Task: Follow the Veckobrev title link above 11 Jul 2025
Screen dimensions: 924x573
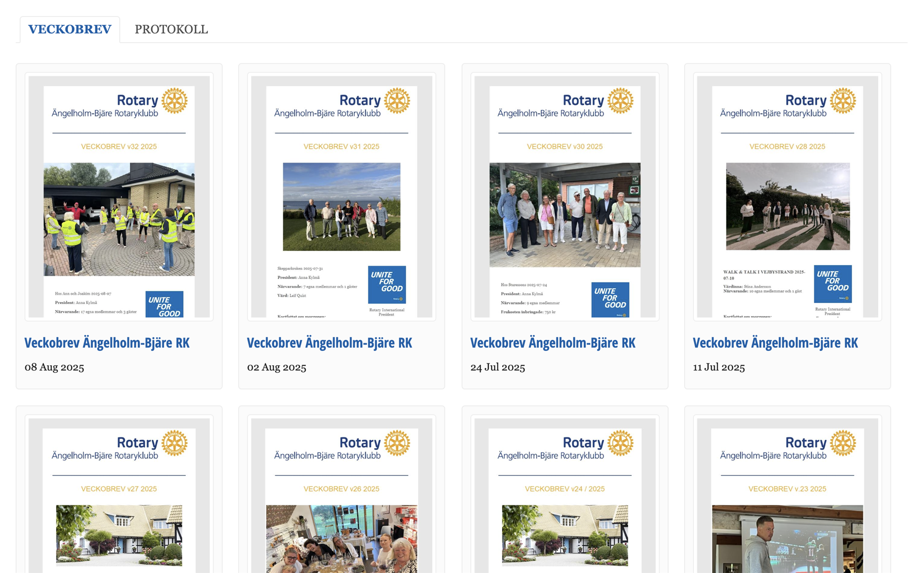Action: [775, 343]
